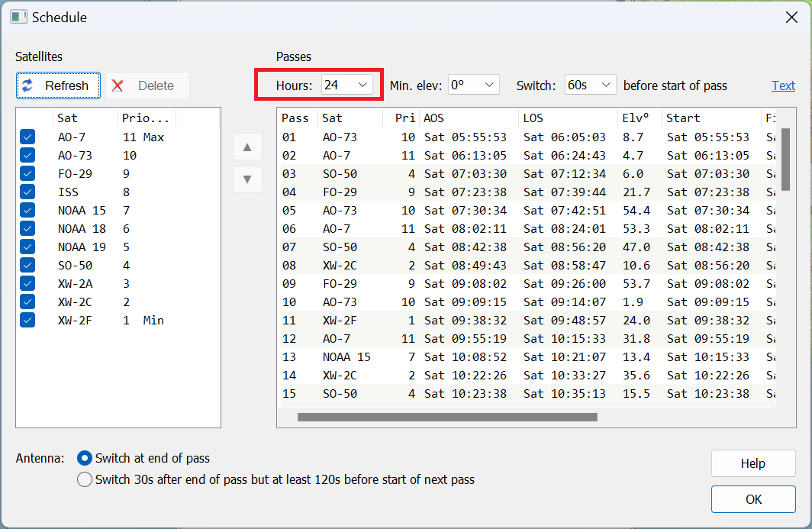The image size is (812, 529).
Task: Confirm with the OK button
Action: click(752, 499)
